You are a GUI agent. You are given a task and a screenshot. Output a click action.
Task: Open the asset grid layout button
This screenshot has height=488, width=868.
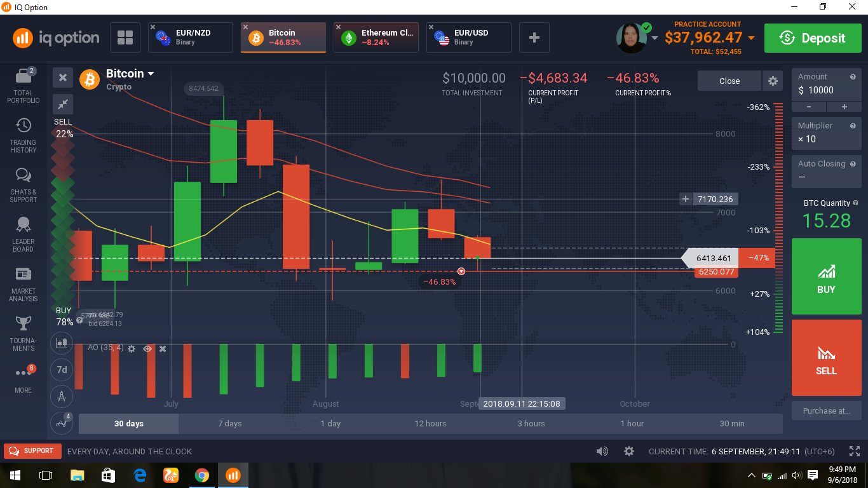click(125, 37)
